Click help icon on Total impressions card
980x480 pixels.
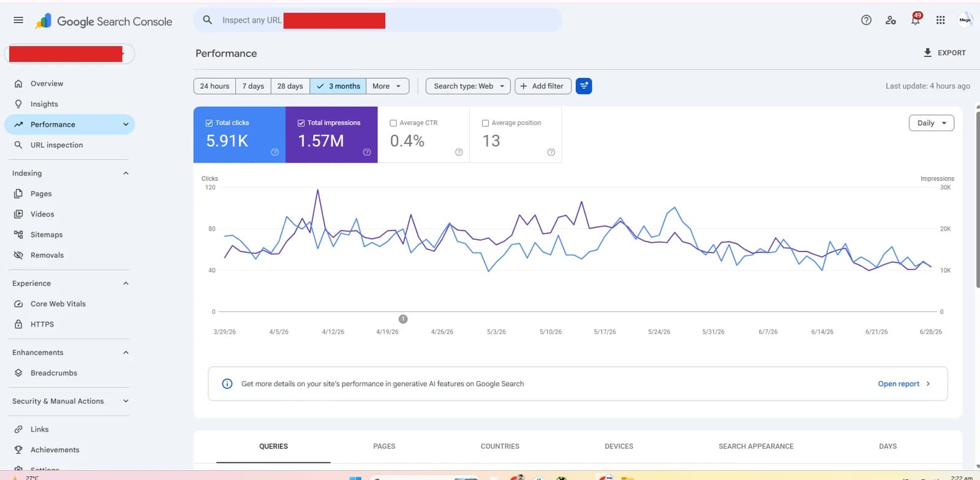pyautogui.click(x=367, y=152)
